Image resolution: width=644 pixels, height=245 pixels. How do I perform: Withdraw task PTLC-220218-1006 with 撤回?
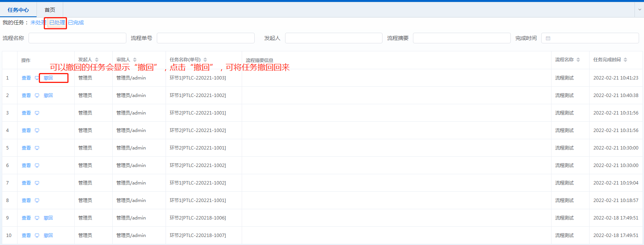(48, 218)
